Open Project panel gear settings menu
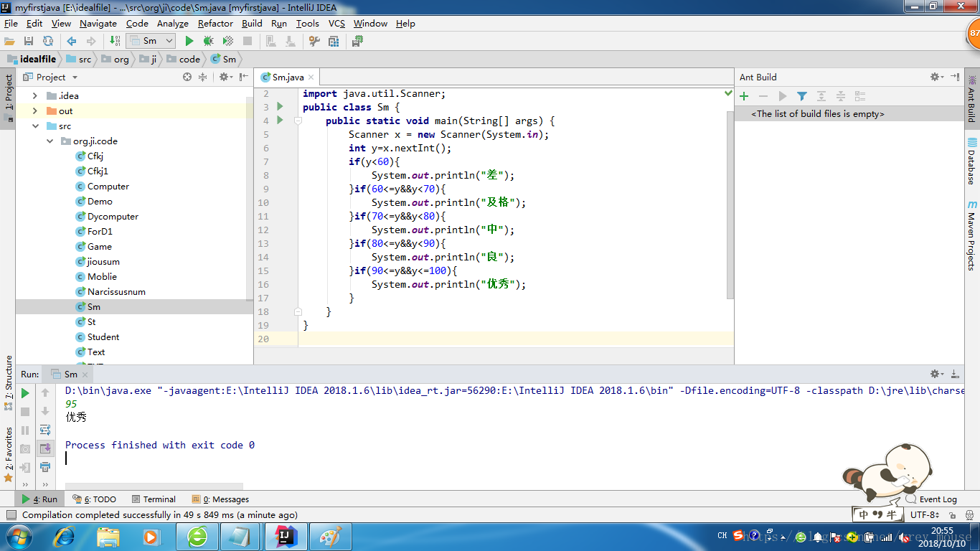Viewport: 980px width, 551px height. pyautogui.click(x=225, y=77)
